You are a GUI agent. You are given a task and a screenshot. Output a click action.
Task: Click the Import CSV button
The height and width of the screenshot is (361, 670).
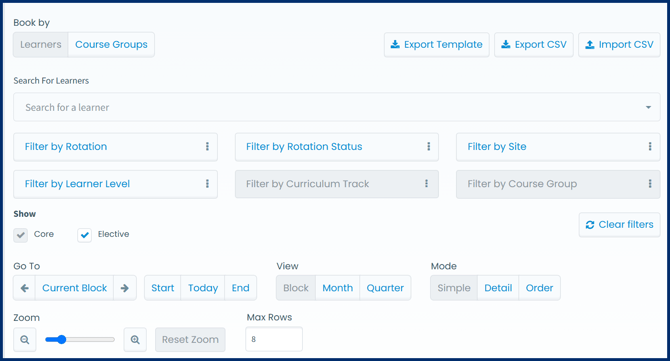619,44
